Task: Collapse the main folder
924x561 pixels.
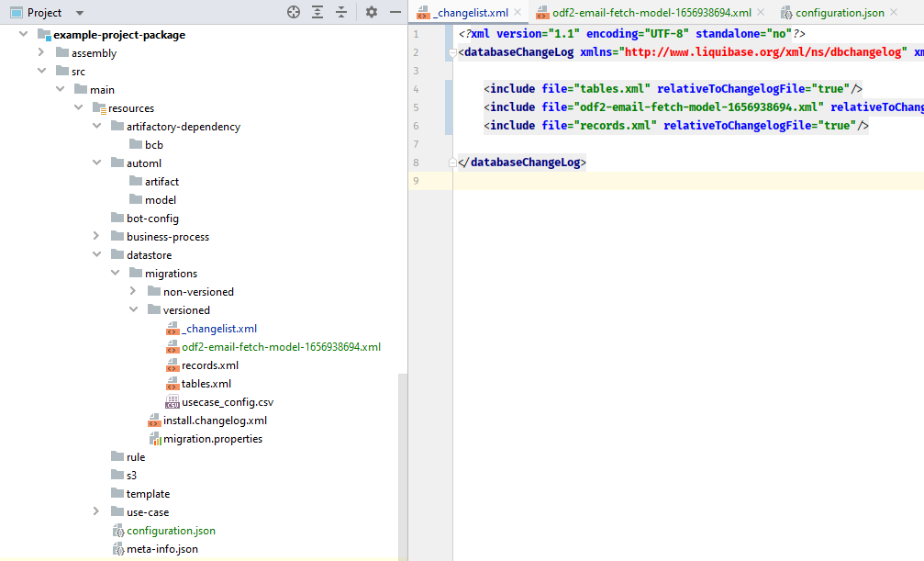Action: tap(61, 89)
